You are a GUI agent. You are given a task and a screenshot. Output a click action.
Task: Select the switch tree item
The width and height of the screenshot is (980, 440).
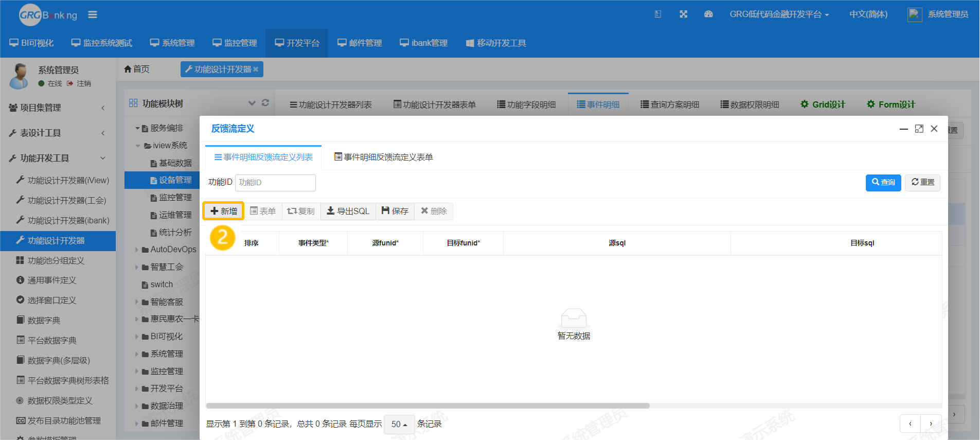coord(157,285)
